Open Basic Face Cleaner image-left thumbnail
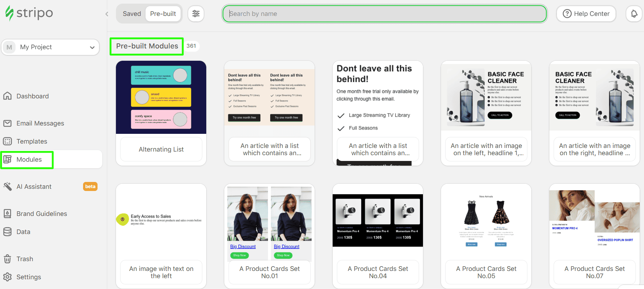 click(x=486, y=97)
